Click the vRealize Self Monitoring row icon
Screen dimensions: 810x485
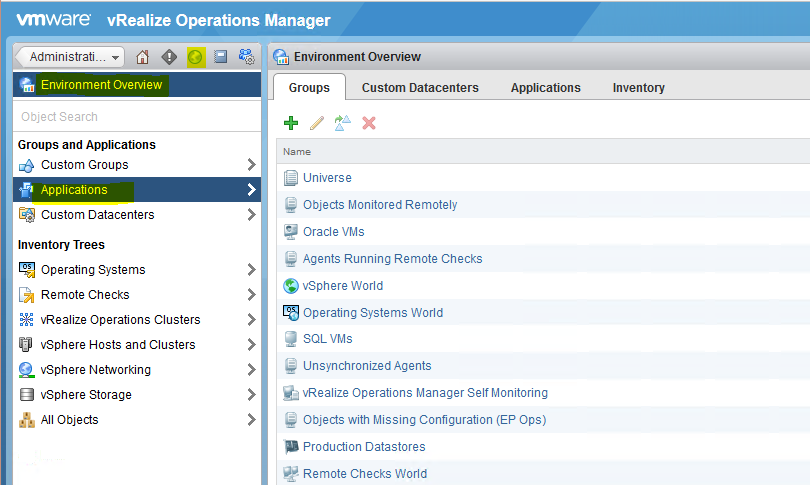(291, 393)
